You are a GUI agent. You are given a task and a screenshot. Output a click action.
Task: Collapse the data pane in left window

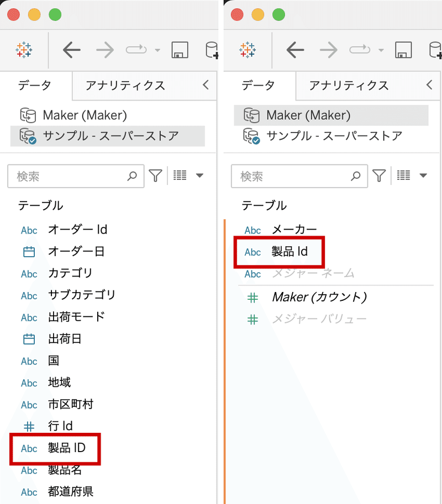tap(206, 85)
